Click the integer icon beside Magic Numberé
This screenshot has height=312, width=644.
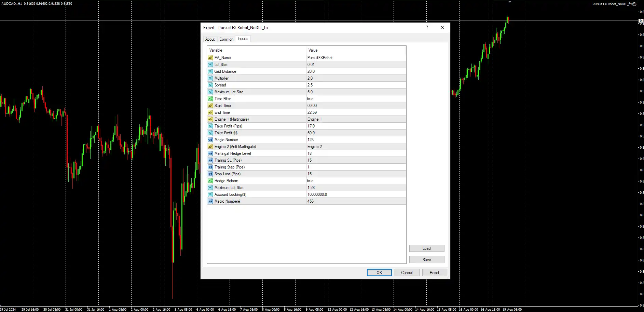tap(210, 201)
